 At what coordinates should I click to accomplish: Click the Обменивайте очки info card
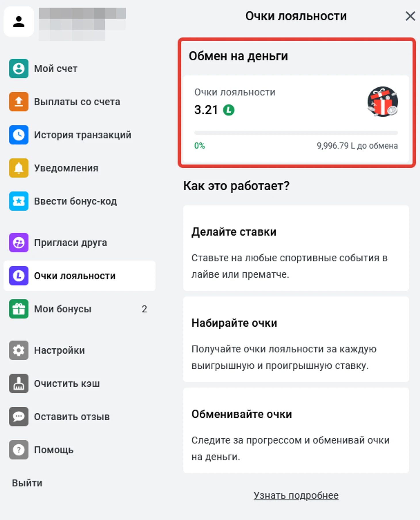coord(296,431)
